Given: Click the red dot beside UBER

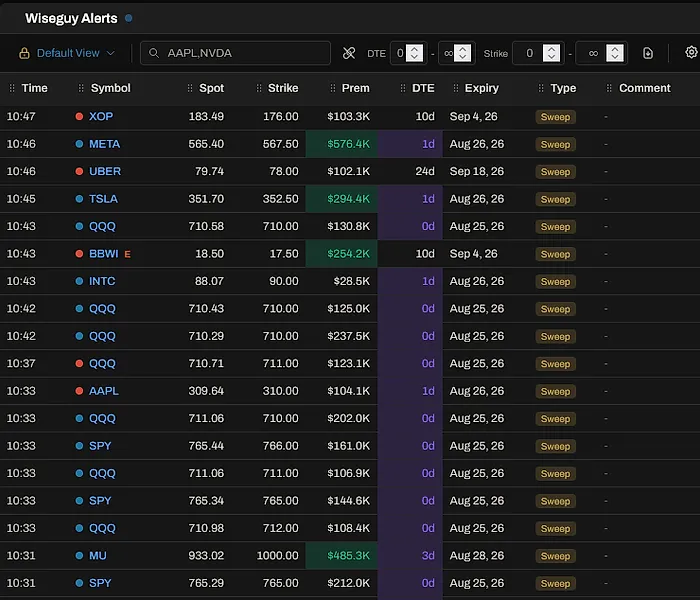Looking at the screenshot, I should pos(79,171).
